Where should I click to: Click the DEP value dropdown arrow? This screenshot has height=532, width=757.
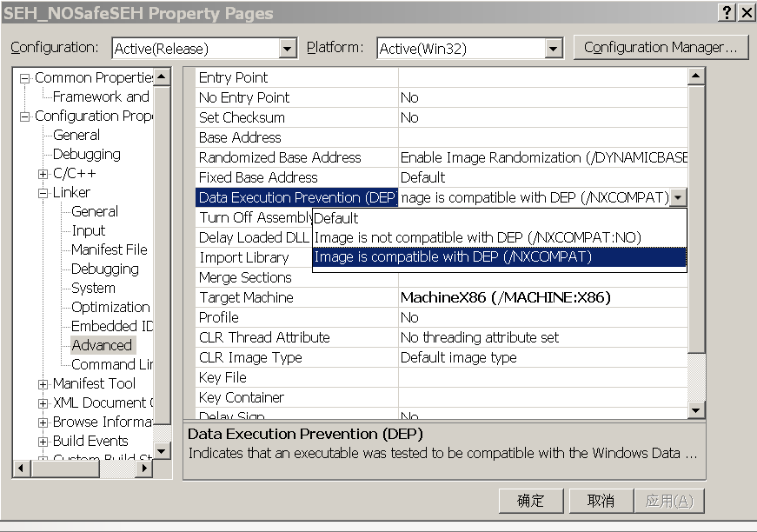click(x=678, y=198)
